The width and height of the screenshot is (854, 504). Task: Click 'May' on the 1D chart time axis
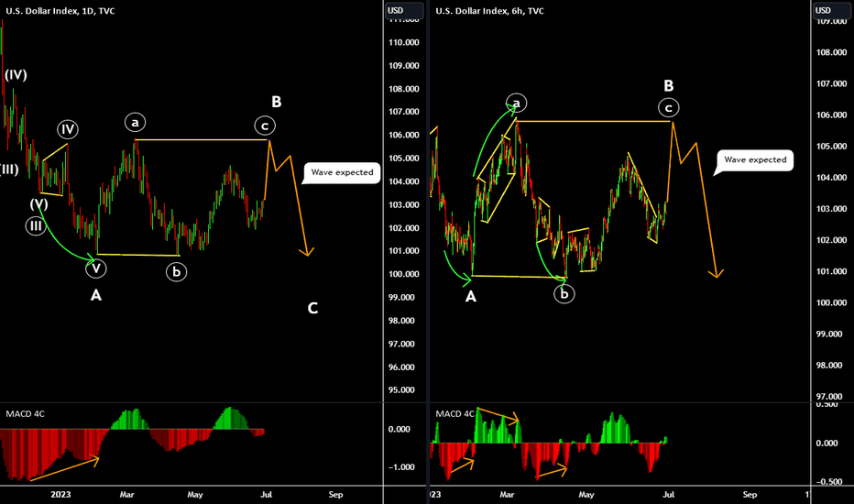point(195,495)
